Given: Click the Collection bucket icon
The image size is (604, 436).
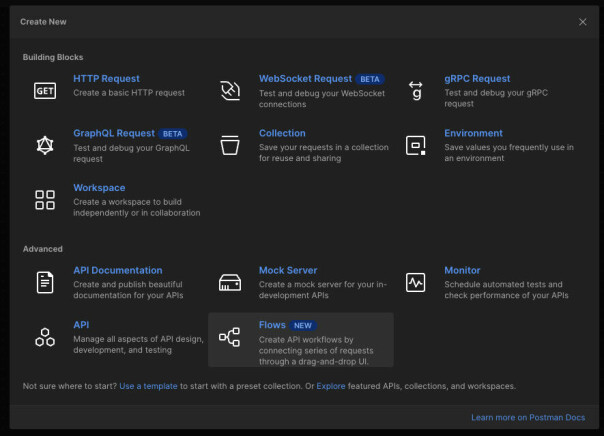Looking at the screenshot, I should click(x=230, y=146).
